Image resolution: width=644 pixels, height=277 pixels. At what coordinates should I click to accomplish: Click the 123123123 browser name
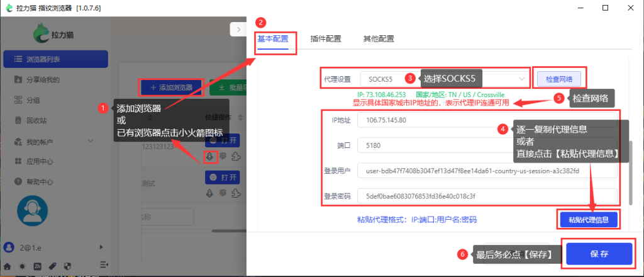tap(158, 147)
